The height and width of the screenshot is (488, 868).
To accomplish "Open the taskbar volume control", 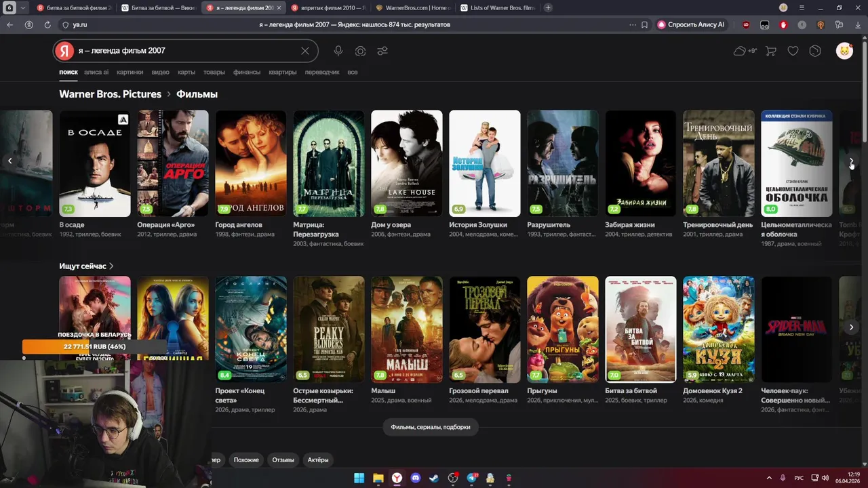I will point(825,478).
